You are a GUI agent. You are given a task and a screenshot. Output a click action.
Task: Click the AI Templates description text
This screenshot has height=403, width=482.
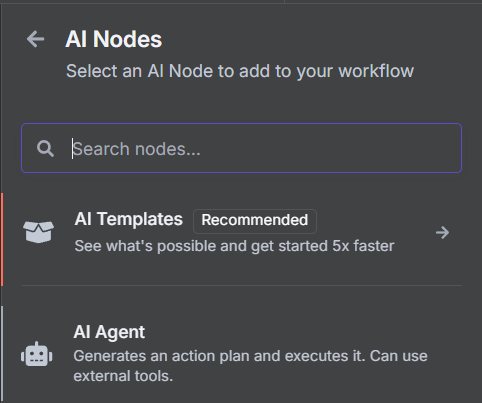(234, 246)
